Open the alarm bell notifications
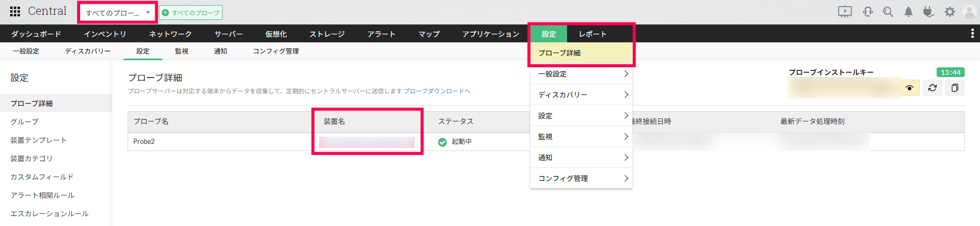The image size is (980, 226). coord(909,12)
